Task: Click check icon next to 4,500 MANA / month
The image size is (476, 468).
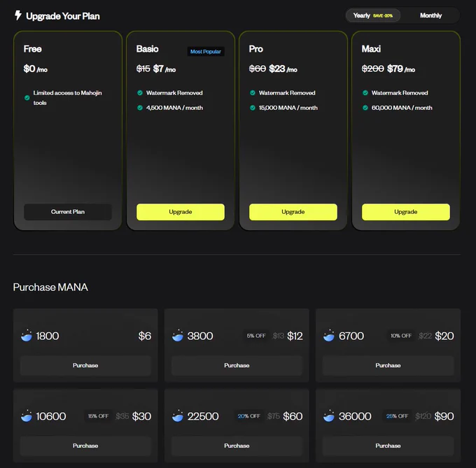Action: 140,108
